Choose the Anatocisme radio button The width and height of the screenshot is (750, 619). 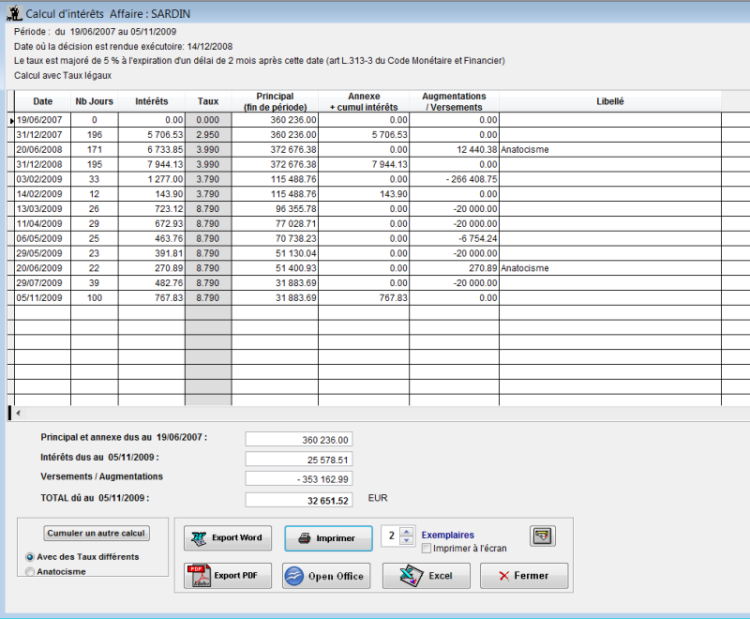coord(29,572)
